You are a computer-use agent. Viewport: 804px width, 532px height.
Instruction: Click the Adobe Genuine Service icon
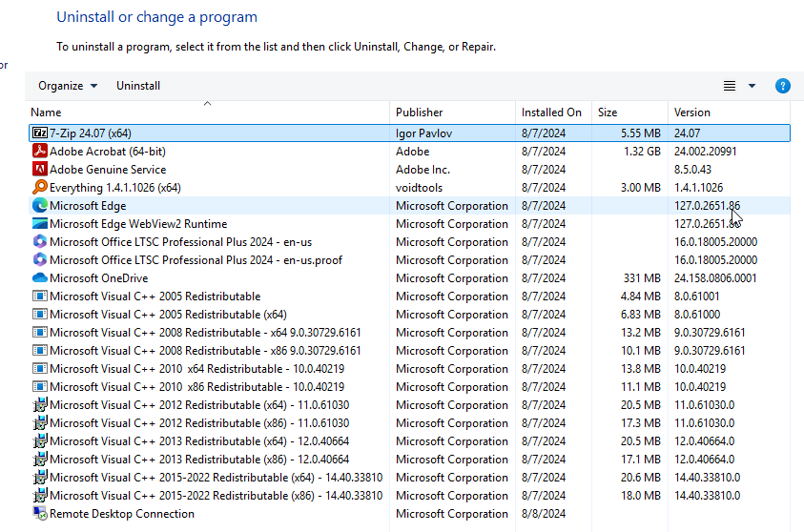click(40, 169)
